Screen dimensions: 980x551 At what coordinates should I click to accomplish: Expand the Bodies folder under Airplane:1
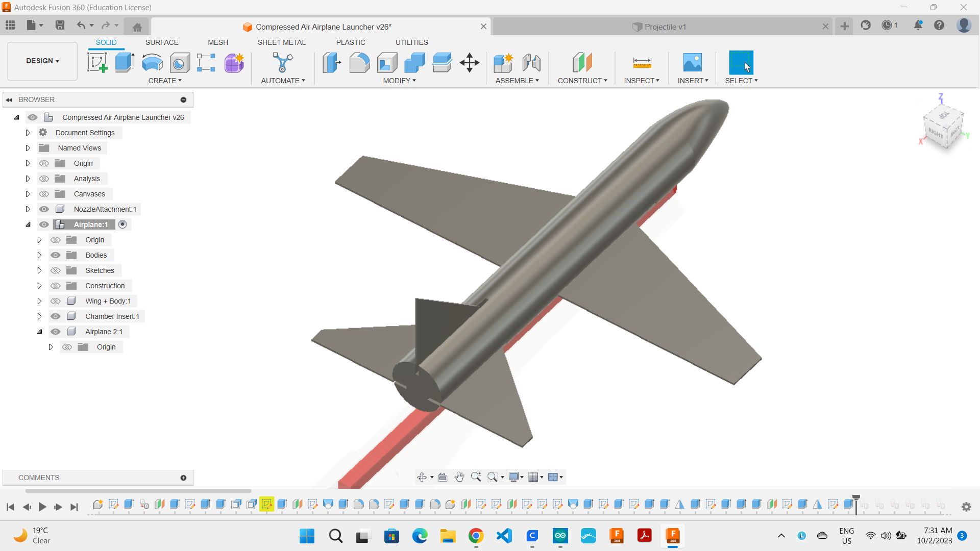click(40, 255)
